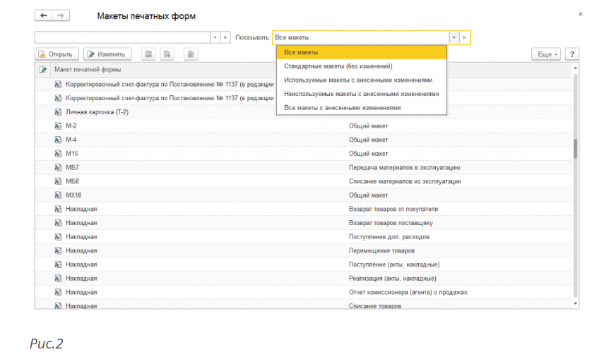Click the third greyed-out template toolbar icon
The height and width of the screenshot is (364, 599).
click(x=191, y=54)
